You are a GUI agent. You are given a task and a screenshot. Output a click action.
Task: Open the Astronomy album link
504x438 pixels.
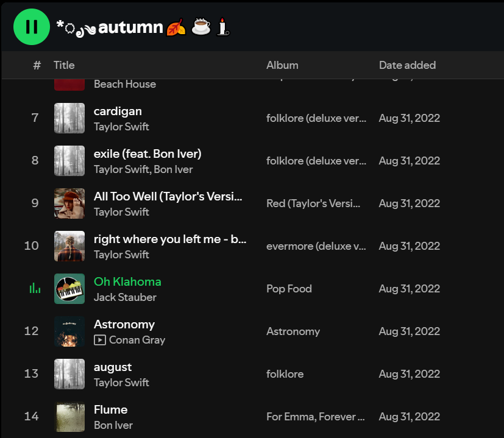(x=293, y=331)
